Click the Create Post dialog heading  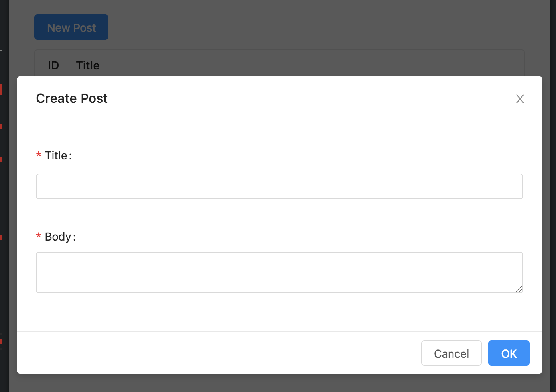pos(72,98)
